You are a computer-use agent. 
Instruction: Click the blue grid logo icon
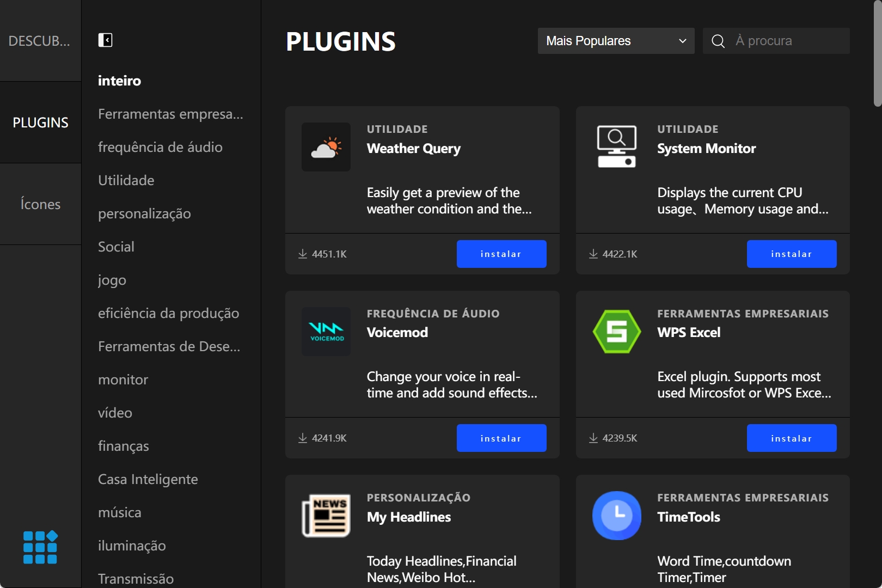coord(40,547)
